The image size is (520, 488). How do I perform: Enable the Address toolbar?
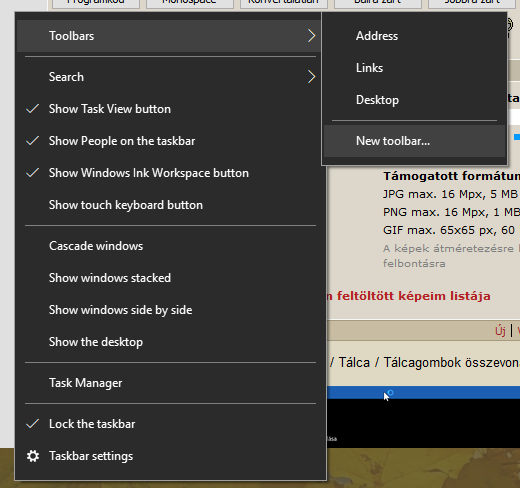click(x=415, y=36)
